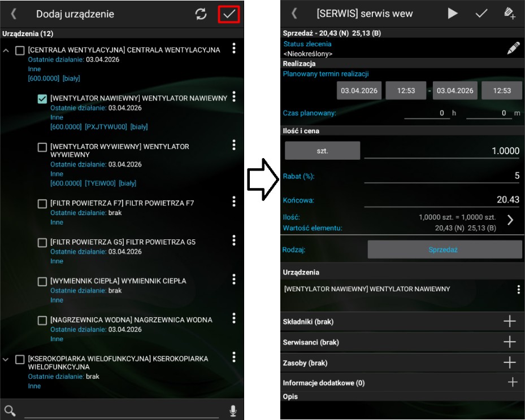Expand the KSEROKOPIARKA WIELOFUNKCYJNA tree node
This screenshot has width=525, height=420.
[x=6, y=359]
